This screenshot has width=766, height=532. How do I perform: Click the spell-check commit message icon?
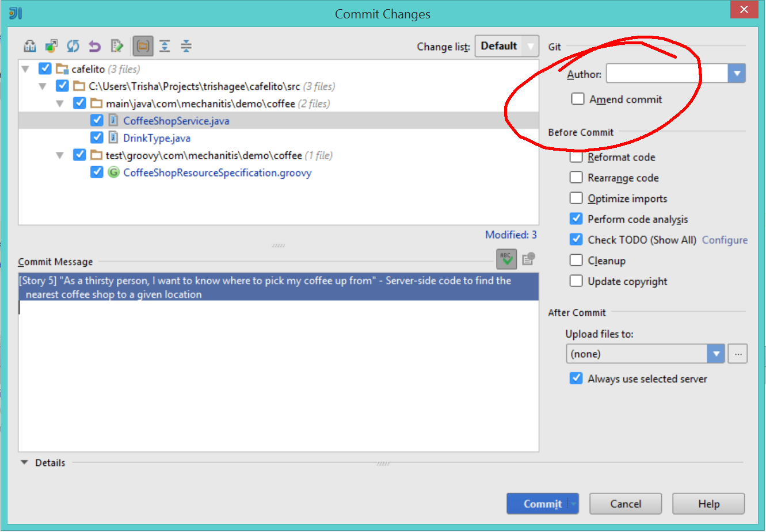point(506,259)
